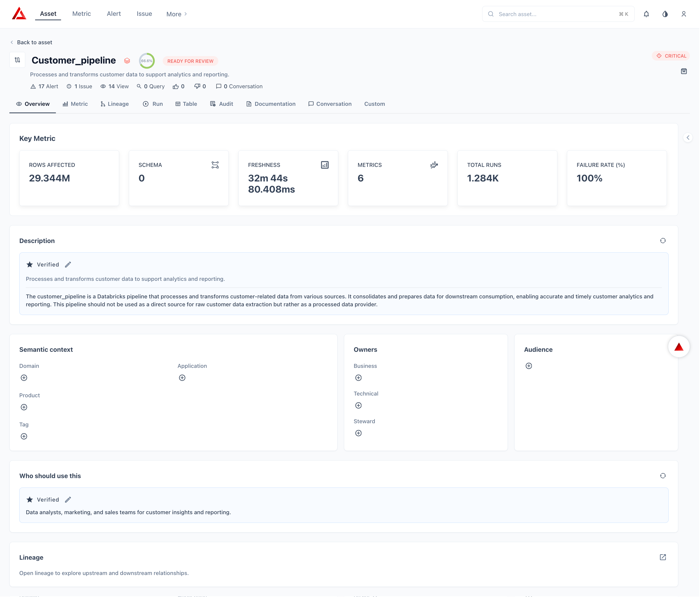Add a Business owner
This screenshot has height=597, width=700.
(359, 378)
